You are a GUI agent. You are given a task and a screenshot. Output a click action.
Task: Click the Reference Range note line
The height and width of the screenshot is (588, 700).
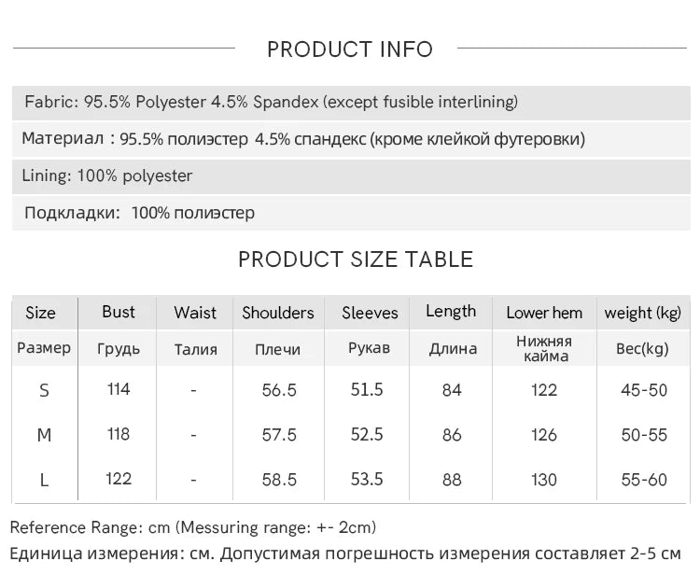193,528
